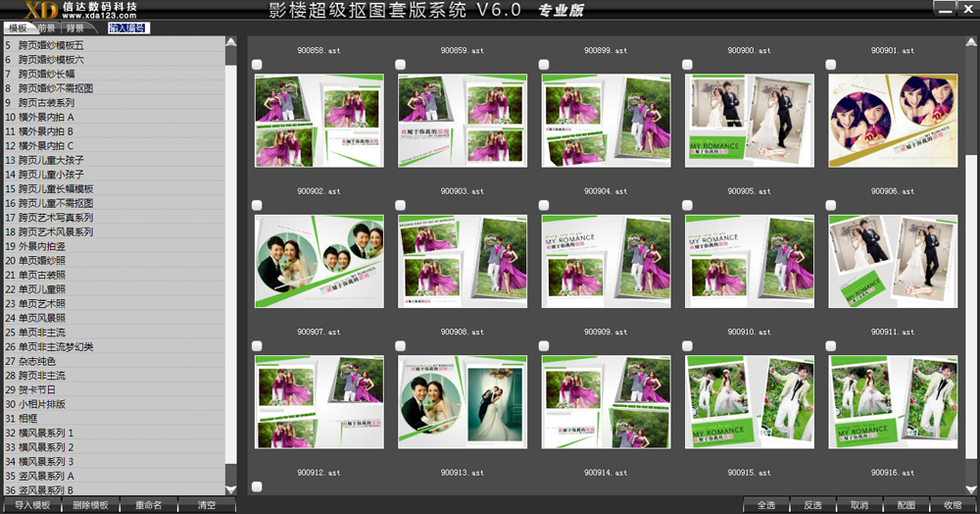Check the box for 900905.ast

point(688,205)
